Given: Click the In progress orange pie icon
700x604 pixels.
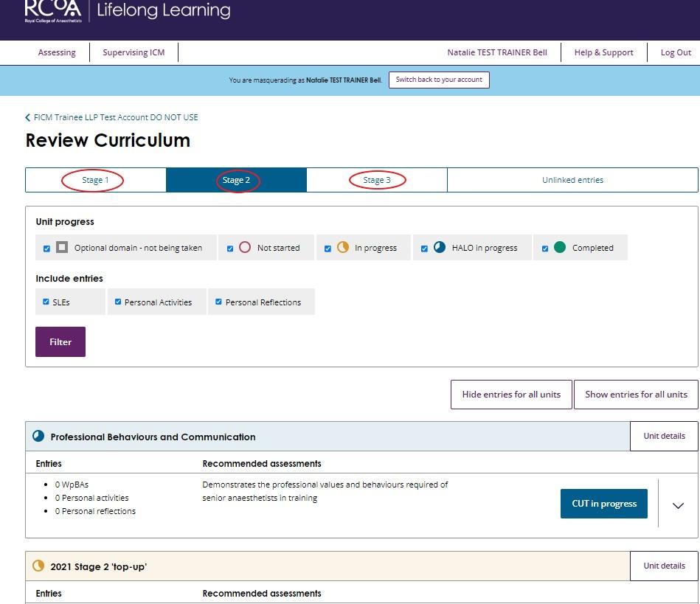Looking at the screenshot, I should [x=343, y=247].
